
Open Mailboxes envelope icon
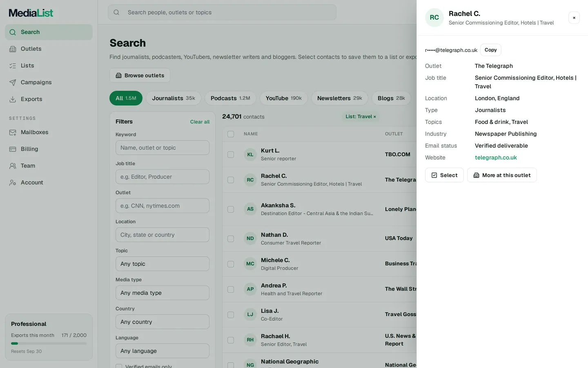(13, 132)
